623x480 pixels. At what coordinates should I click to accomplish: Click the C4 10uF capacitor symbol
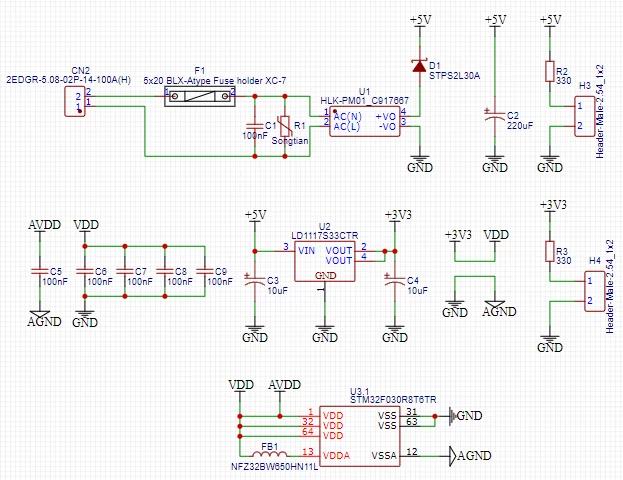(395, 281)
